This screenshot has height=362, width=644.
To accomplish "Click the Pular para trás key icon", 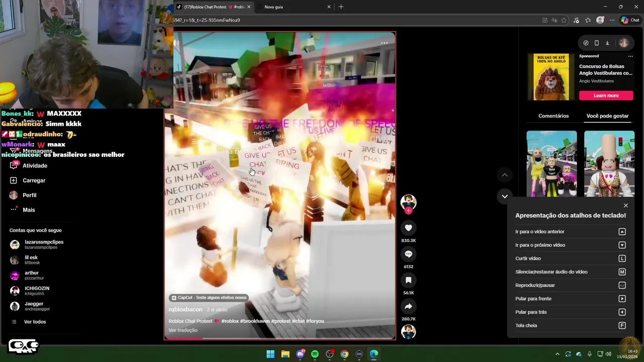I will pyautogui.click(x=622, y=312).
